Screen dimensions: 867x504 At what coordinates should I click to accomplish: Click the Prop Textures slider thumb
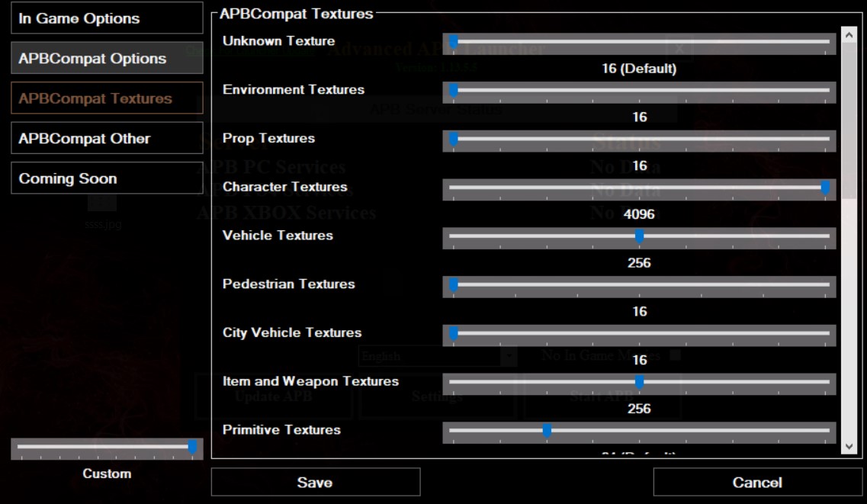point(454,139)
